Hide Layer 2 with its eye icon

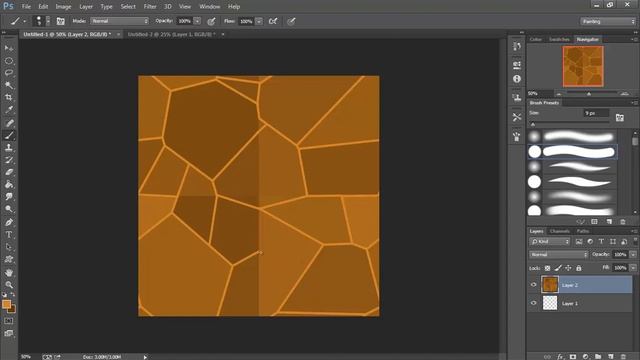[533, 285]
